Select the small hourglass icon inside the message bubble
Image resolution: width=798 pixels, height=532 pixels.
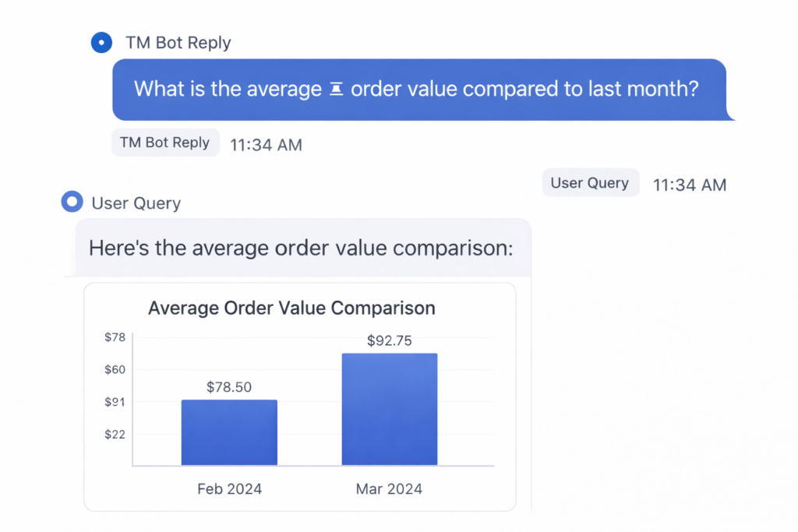click(x=335, y=88)
